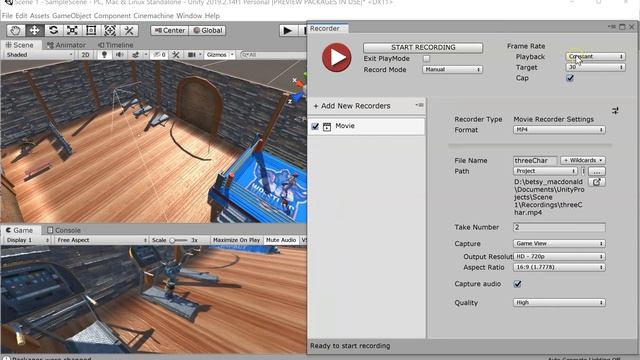Switch to the Timeline tab

pyautogui.click(x=116, y=45)
